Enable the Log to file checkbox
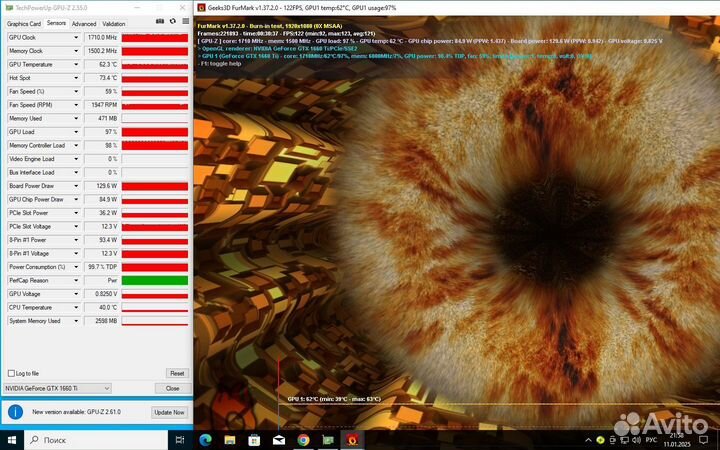 click(11, 373)
